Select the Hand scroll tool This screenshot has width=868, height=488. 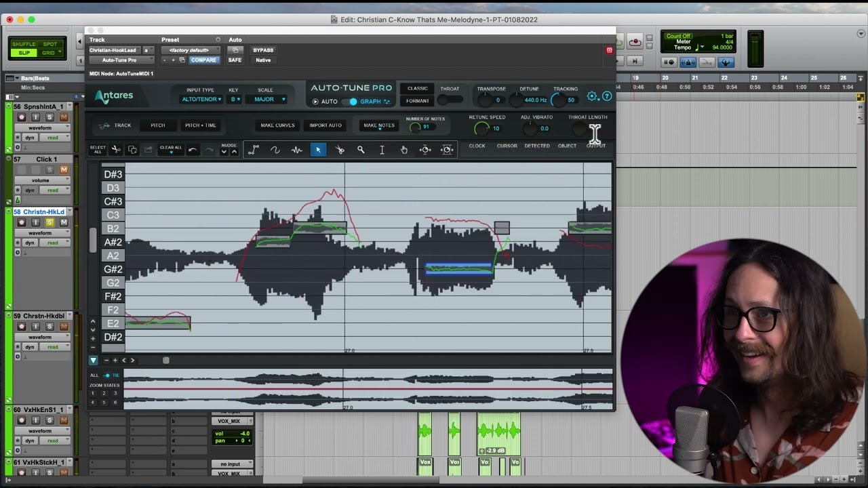pyautogui.click(x=404, y=150)
